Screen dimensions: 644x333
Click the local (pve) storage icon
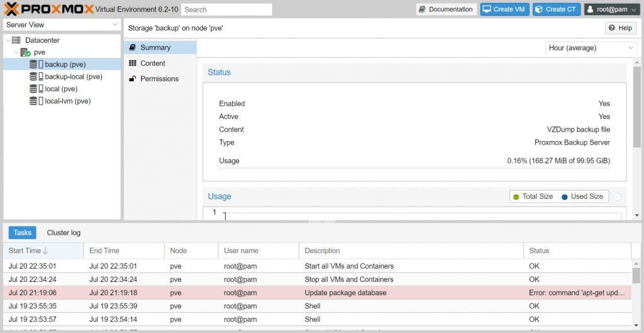[x=36, y=89]
